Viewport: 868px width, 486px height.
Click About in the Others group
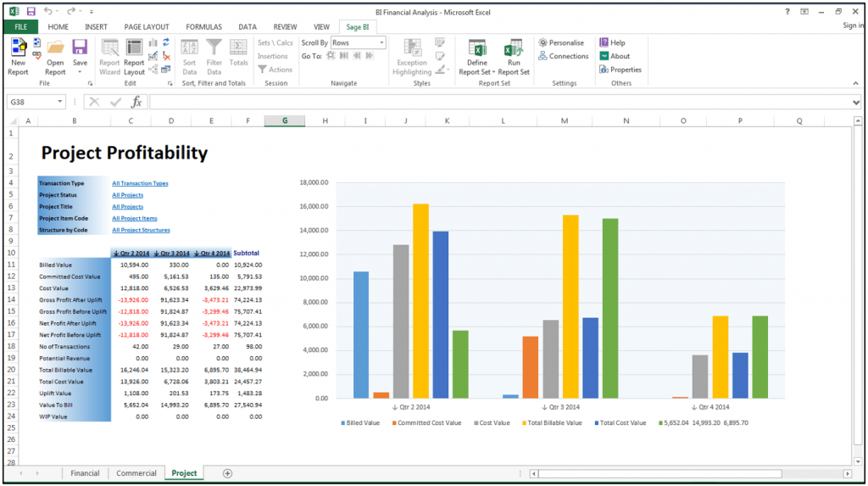pos(615,56)
